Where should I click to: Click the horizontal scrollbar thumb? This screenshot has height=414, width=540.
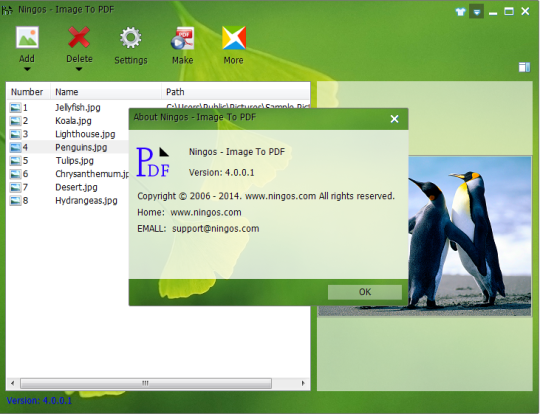tap(146, 383)
